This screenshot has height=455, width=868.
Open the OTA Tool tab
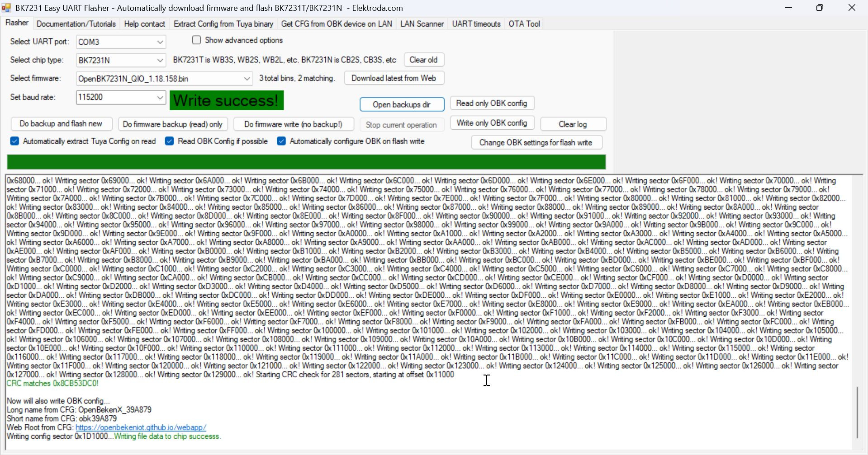pyautogui.click(x=524, y=24)
